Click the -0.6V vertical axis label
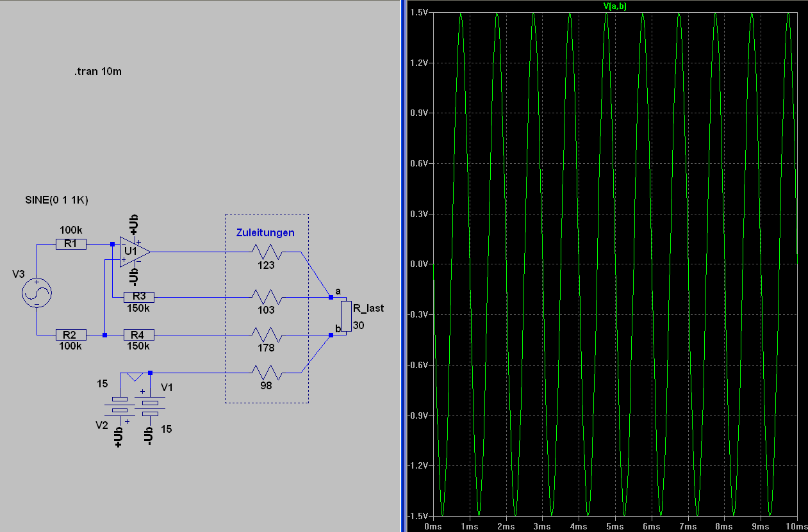808x532 pixels. (418, 365)
